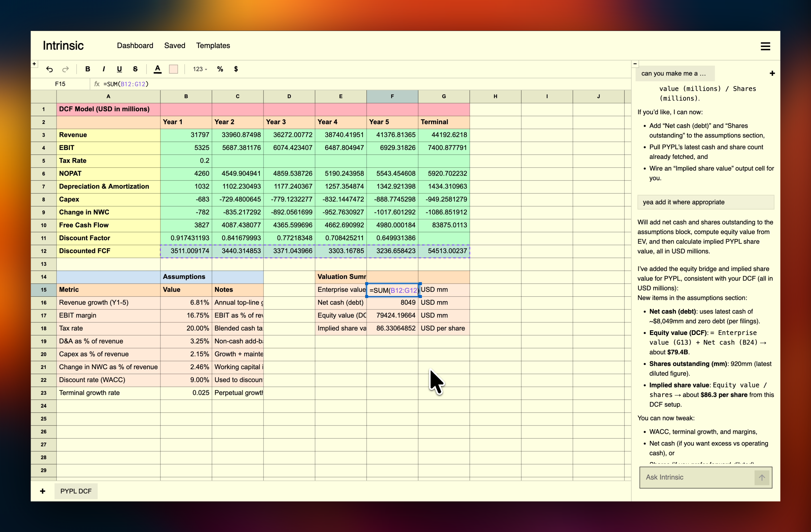
Task: Toggle italic formatting
Action: pyautogui.click(x=104, y=69)
